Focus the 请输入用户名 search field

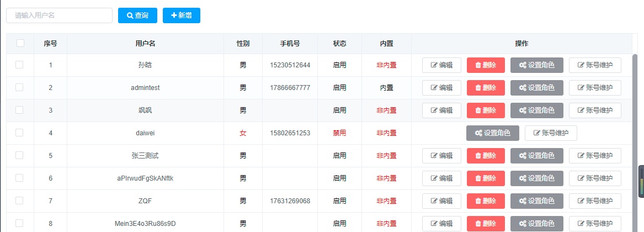pyautogui.click(x=59, y=15)
